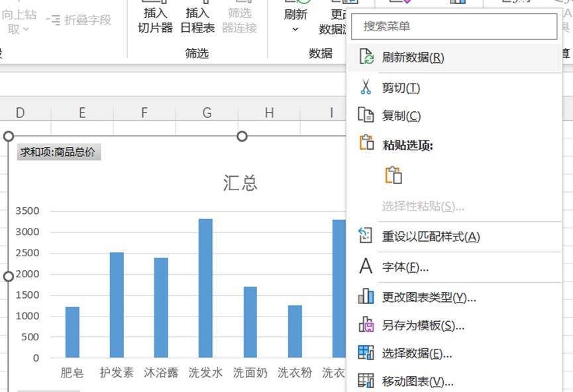Click the chart's top-left corner resize handle
The width and height of the screenshot is (573, 392).
coord(9,136)
